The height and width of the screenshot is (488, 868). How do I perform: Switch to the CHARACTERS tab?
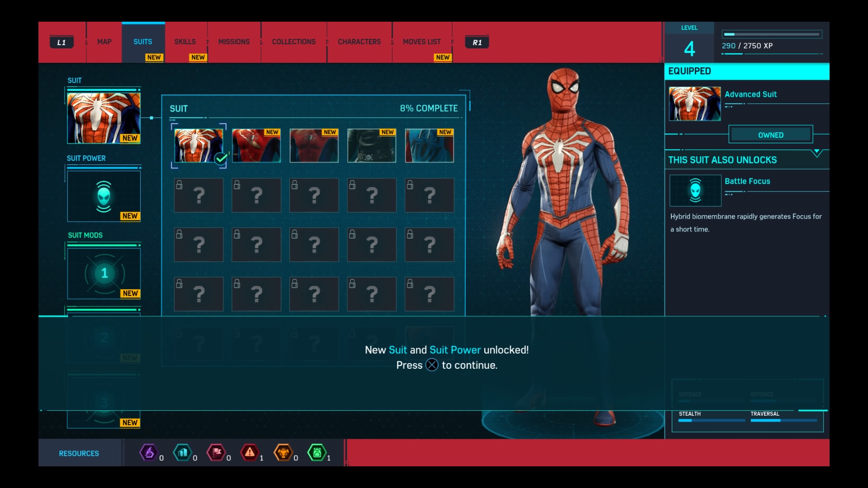coord(359,42)
